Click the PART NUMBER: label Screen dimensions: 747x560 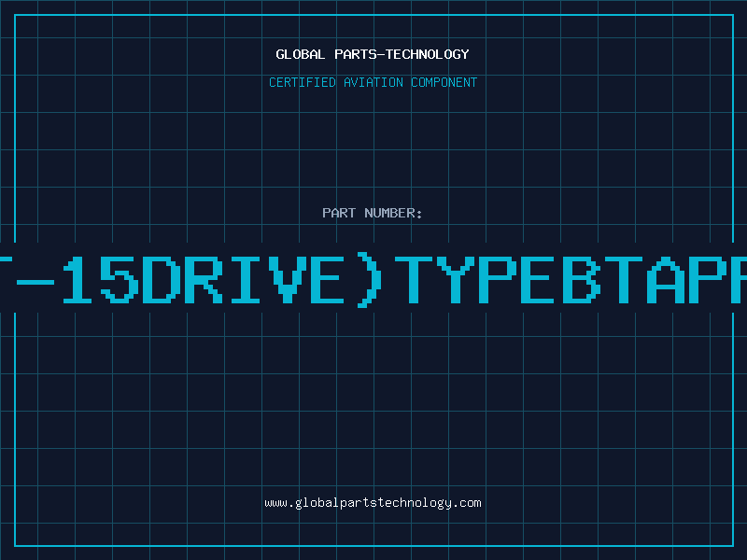coord(372,213)
